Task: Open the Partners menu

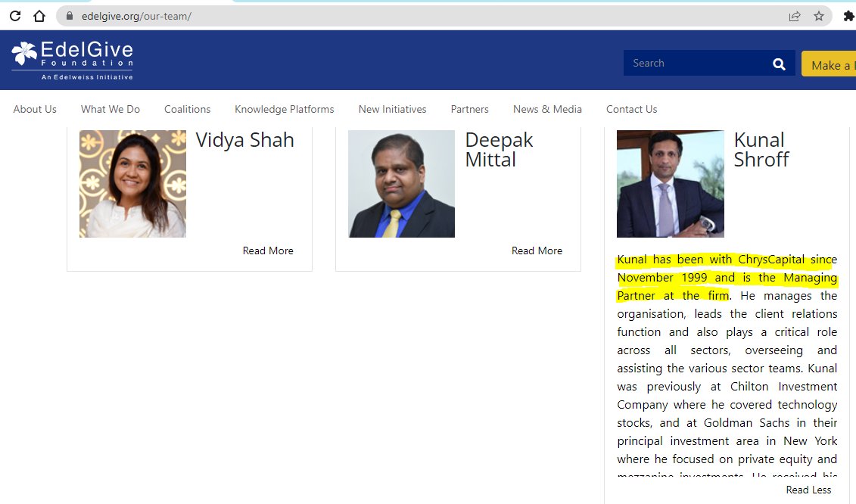Action: click(469, 109)
